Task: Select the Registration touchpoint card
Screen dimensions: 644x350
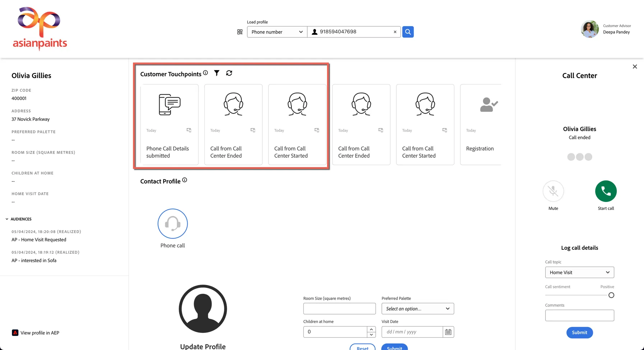Action: 481,125
